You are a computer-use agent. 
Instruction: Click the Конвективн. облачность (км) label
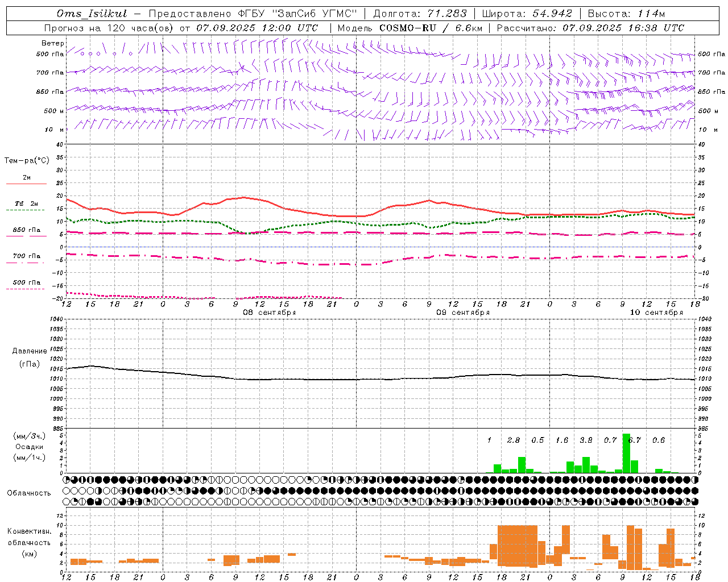29,542
